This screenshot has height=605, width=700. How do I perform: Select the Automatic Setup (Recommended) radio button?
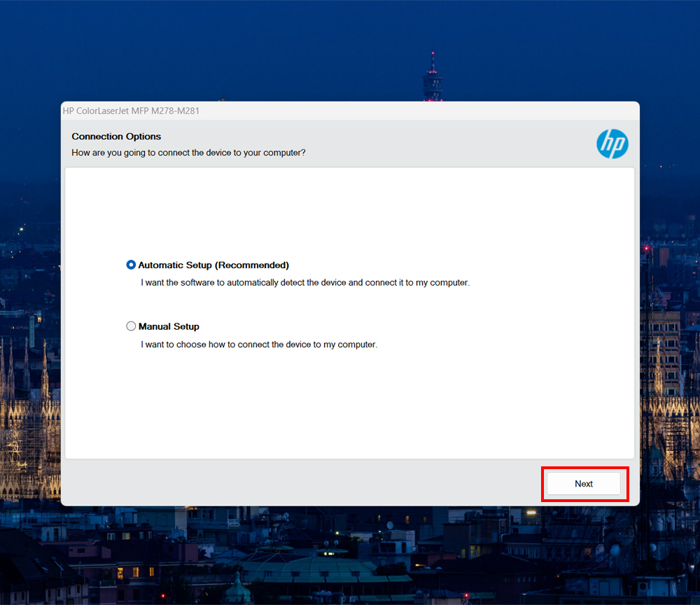(x=131, y=265)
